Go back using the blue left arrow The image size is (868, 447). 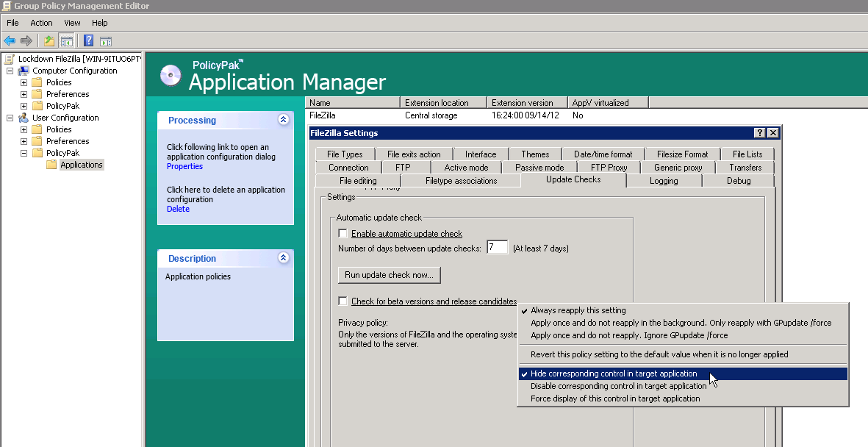point(10,41)
